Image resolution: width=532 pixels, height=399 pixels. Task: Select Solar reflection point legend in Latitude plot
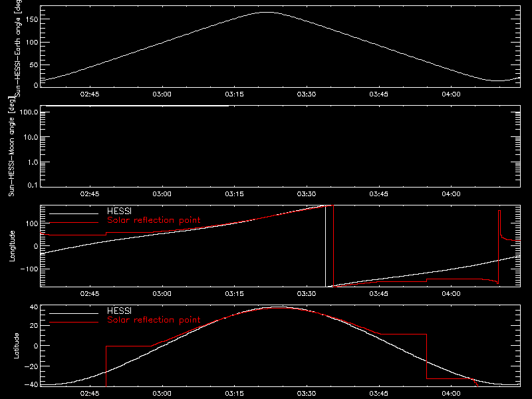pos(154,320)
